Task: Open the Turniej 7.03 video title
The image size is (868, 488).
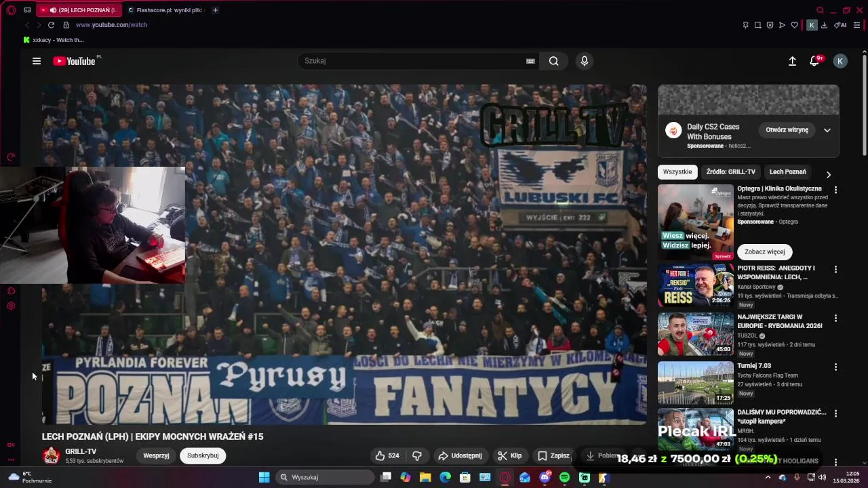Action: (x=754, y=366)
